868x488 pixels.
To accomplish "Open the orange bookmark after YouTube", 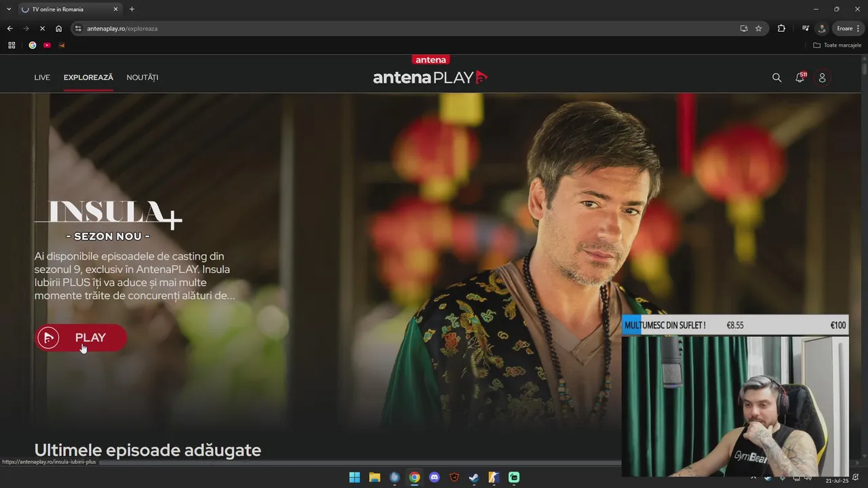I will [62, 45].
